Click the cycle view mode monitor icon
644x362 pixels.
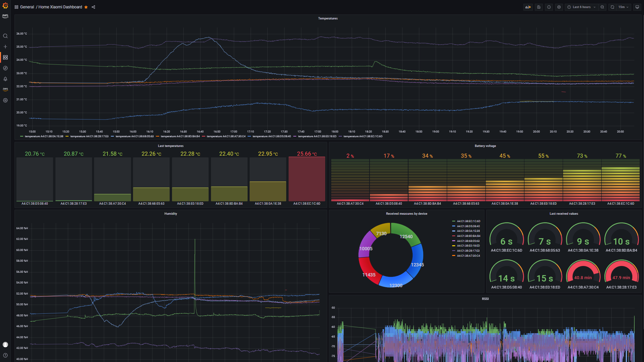tap(637, 7)
